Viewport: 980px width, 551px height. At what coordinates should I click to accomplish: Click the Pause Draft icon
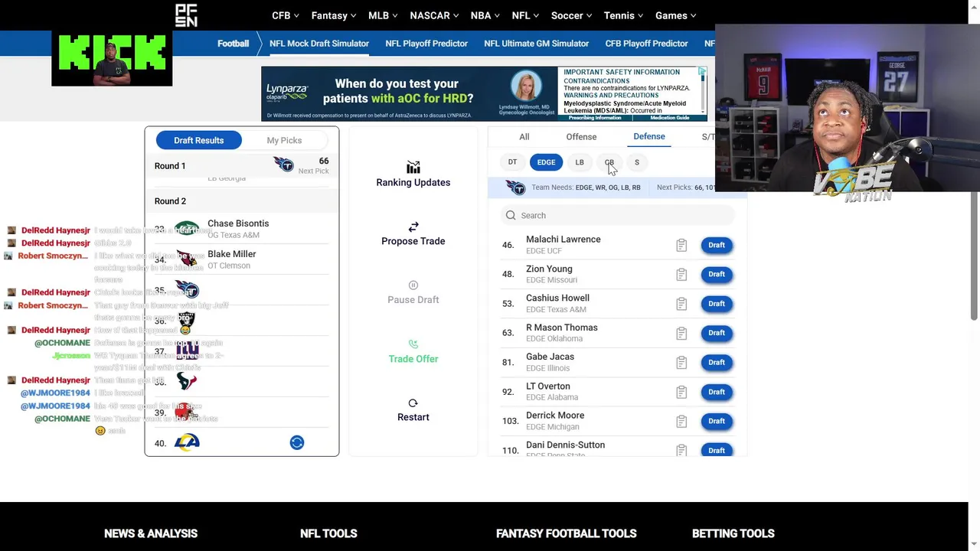[413, 285]
